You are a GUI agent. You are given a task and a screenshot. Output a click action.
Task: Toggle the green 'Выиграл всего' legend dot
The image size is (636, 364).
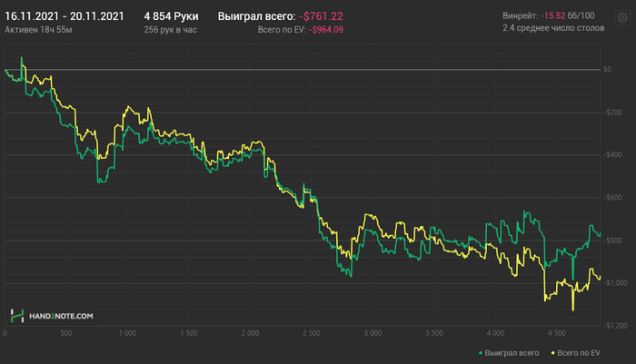click(481, 353)
